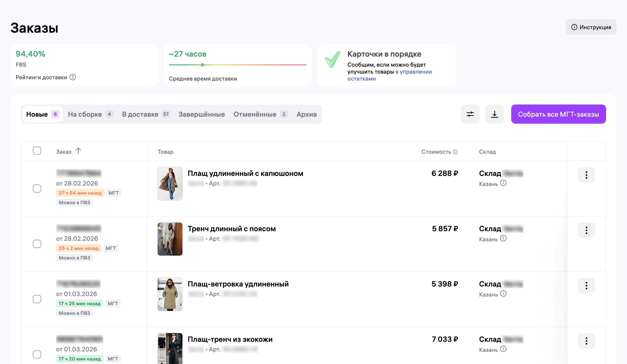This screenshot has height=364, width=627.
Task: Click the 7 033 ₽ price value
Action: pyautogui.click(x=445, y=339)
